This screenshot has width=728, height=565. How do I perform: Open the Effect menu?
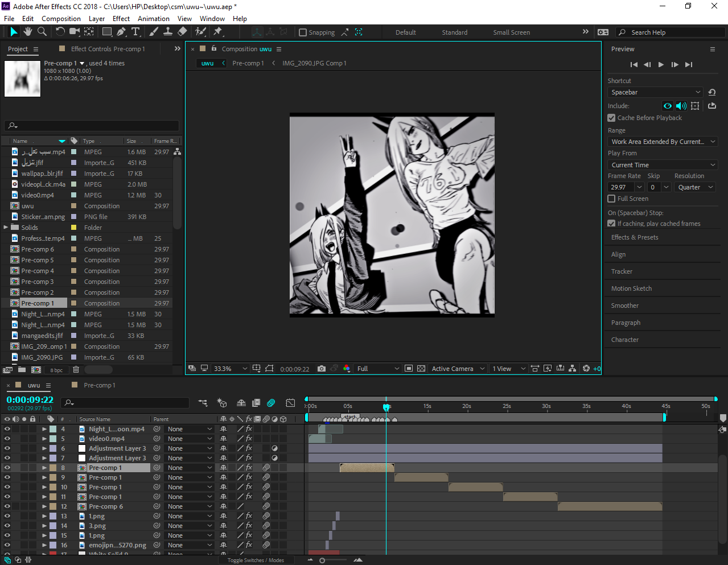[121, 19]
